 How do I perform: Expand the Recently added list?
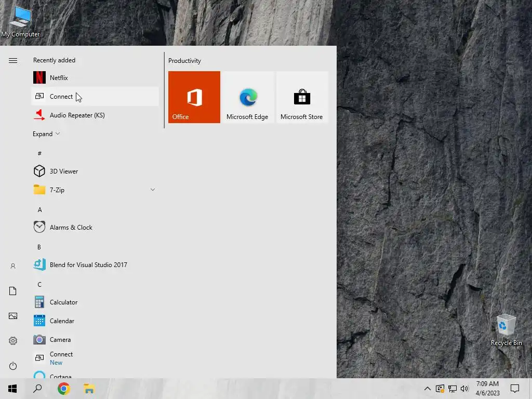click(x=46, y=134)
